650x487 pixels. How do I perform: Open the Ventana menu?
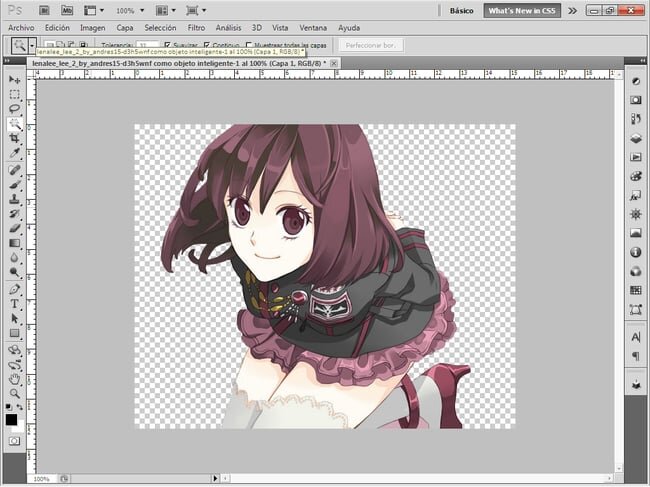(x=313, y=28)
